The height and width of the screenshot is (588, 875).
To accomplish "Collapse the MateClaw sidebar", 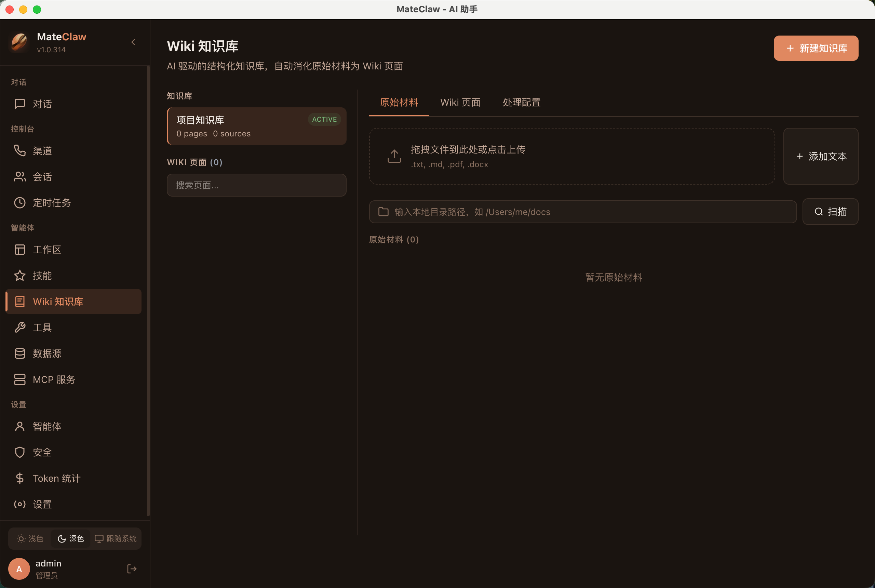I will [x=133, y=42].
